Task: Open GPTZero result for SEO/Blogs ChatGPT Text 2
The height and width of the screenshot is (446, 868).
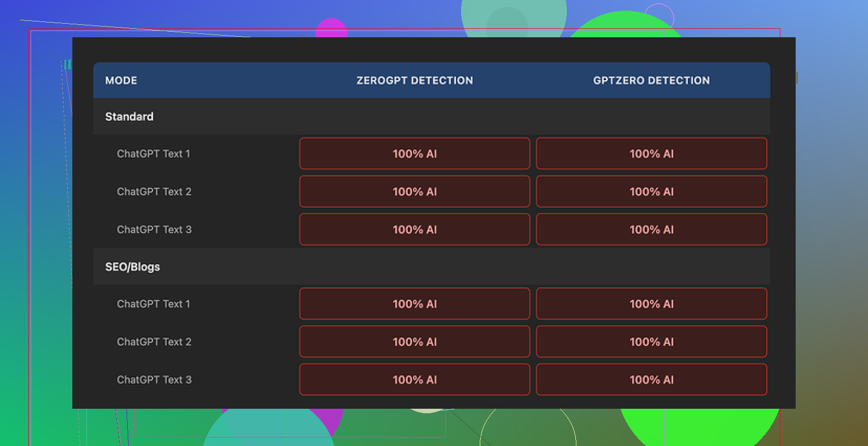Action: [x=651, y=342]
